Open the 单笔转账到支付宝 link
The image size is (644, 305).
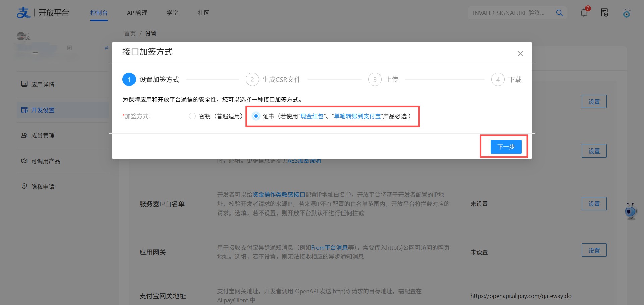[x=357, y=116]
